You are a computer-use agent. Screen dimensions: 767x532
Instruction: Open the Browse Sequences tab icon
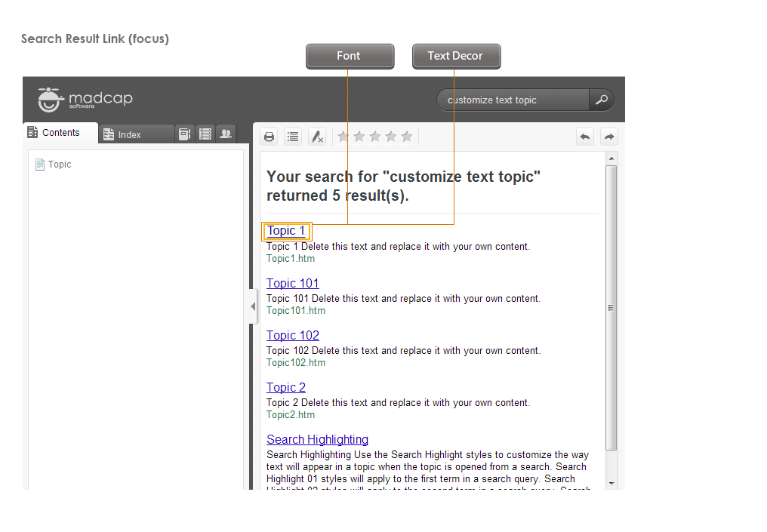[205, 134]
